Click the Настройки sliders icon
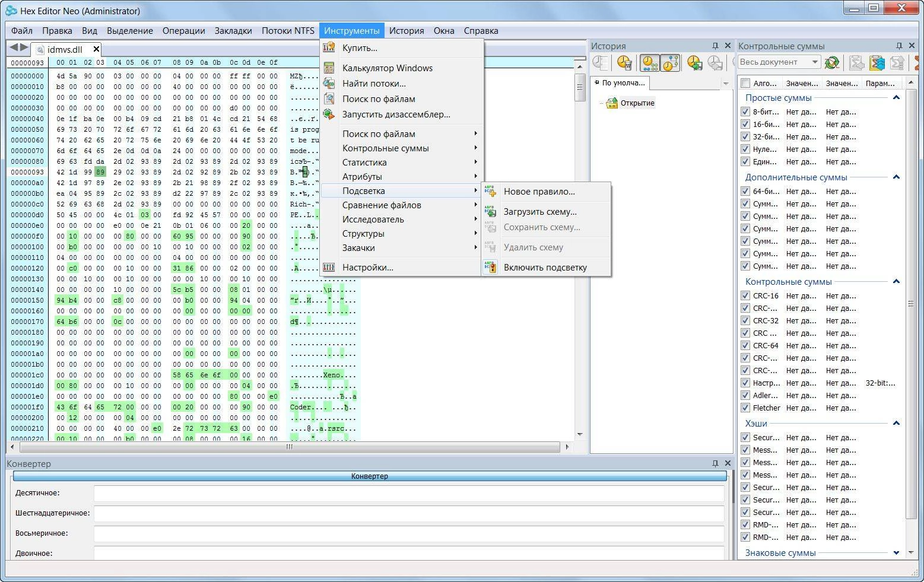Viewport: 924px width, 582px height. point(329,267)
